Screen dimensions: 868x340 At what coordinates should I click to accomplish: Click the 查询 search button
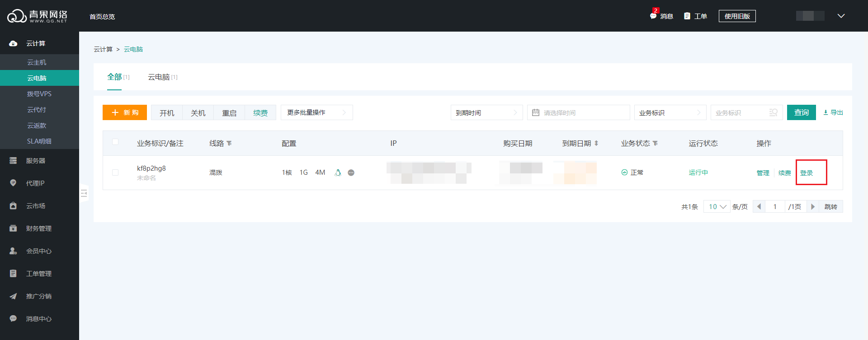[801, 112]
